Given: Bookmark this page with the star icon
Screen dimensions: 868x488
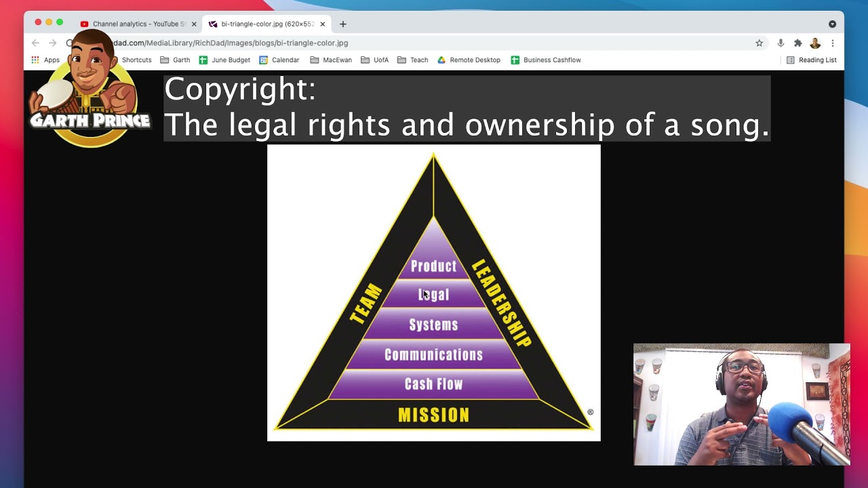Looking at the screenshot, I should click(x=759, y=43).
